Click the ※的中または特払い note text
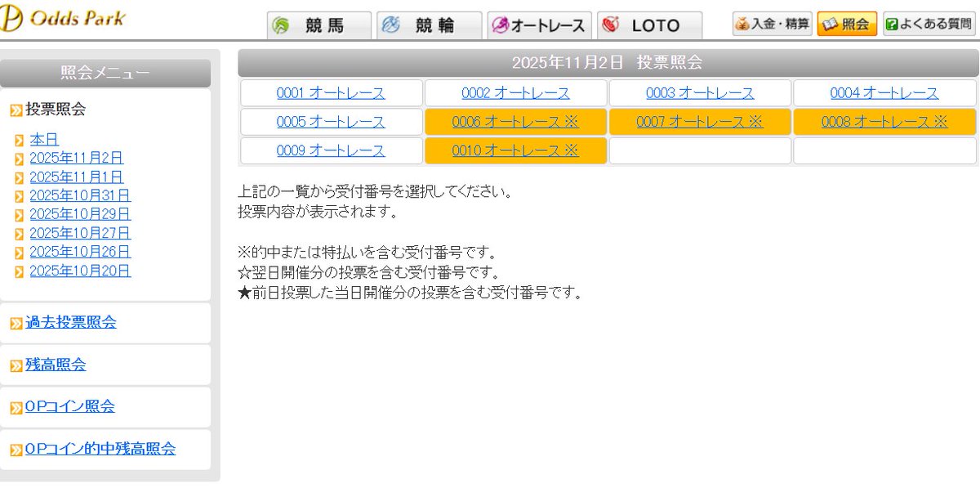 point(367,253)
